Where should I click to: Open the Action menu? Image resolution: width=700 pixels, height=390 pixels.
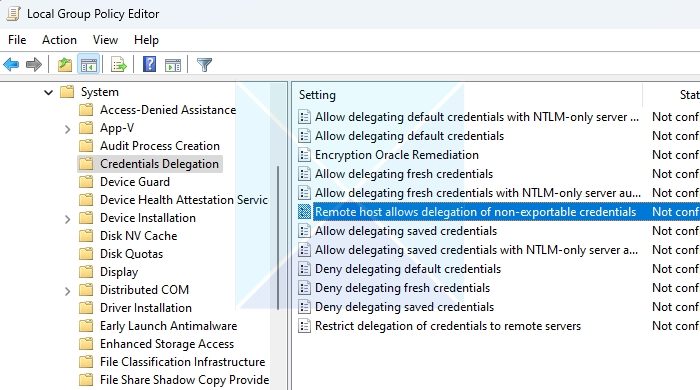tap(59, 40)
